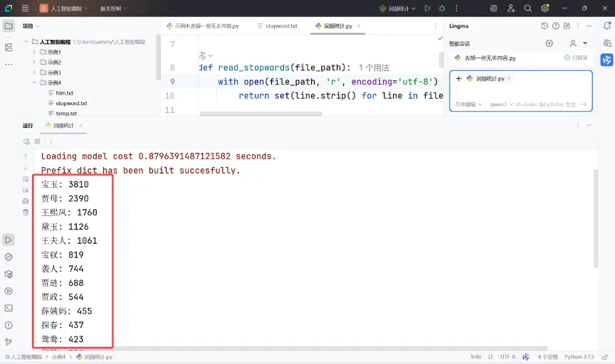The image size is (615, 364).
Task: Open the Python Packages tool window
Action: click(x=9, y=274)
